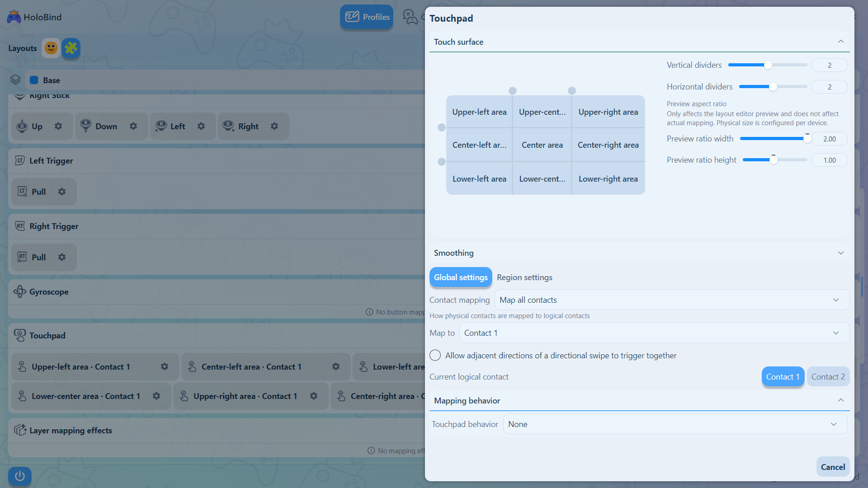Click the Touchpad section header in layout
Screen dimensions: 868x488
pyautogui.click(x=47, y=335)
